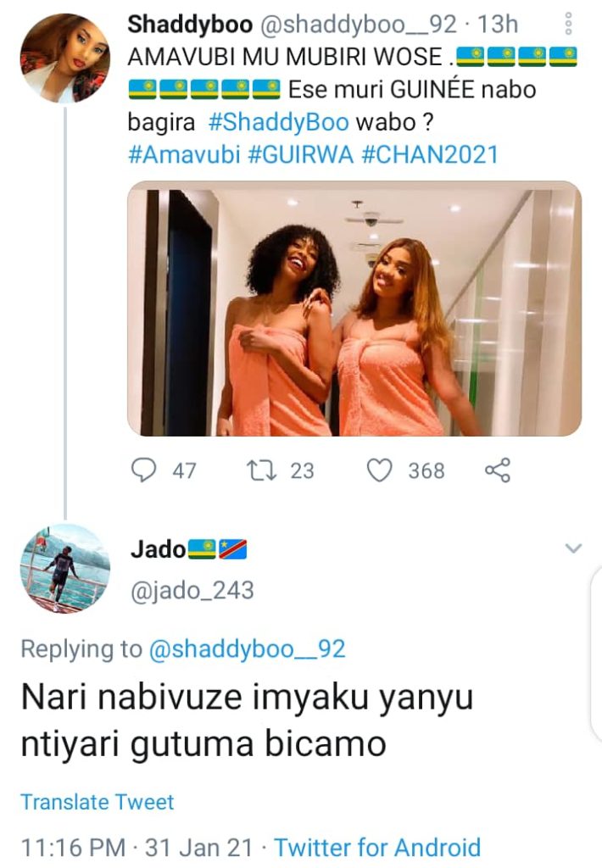This screenshot has width=602, height=868.
Task: Open the Shaddyboo display name
Action: (190, 25)
